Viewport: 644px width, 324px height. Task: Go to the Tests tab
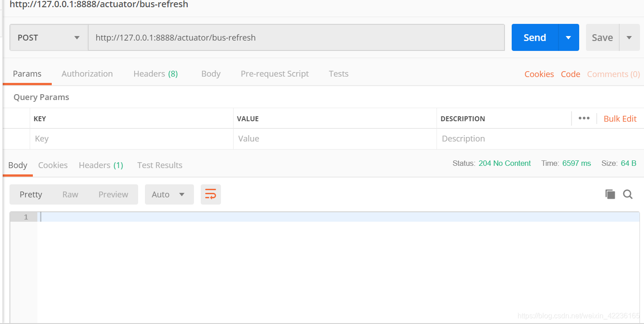(338, 74)
